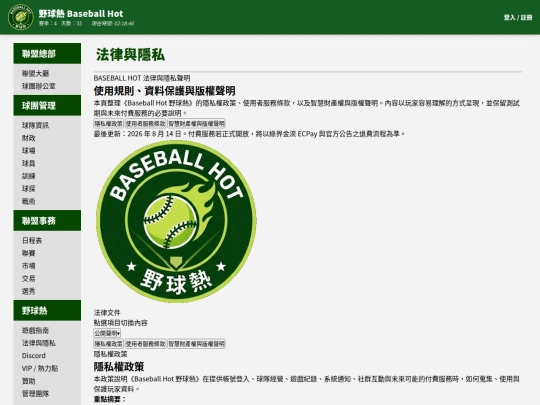
Task: Select 球隊資訊 in the sidebar
Action: [x=35, y=125]
